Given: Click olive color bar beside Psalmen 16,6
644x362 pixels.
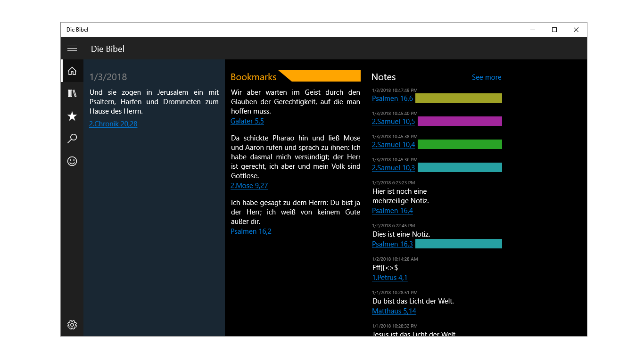Looking at the screenshot, I should click(459, 98).
